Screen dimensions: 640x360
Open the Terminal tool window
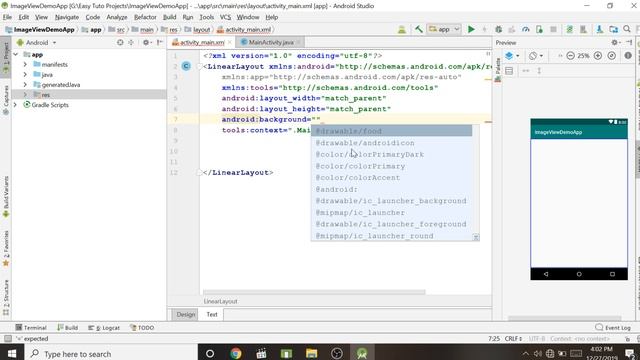click(31, 327)
